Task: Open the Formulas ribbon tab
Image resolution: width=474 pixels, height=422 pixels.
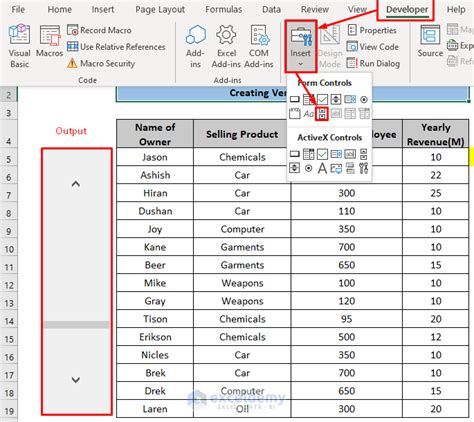Action: tap(223, 9)
